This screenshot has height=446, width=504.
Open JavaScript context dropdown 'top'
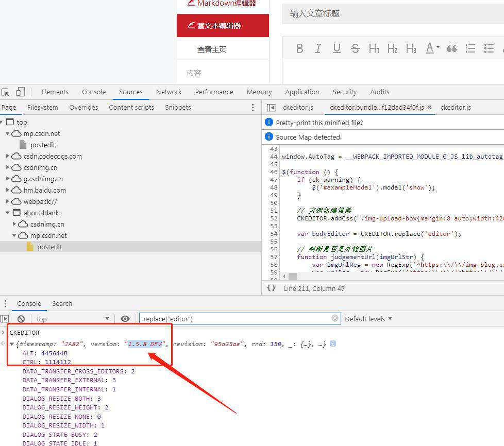(x=73, y=319)
